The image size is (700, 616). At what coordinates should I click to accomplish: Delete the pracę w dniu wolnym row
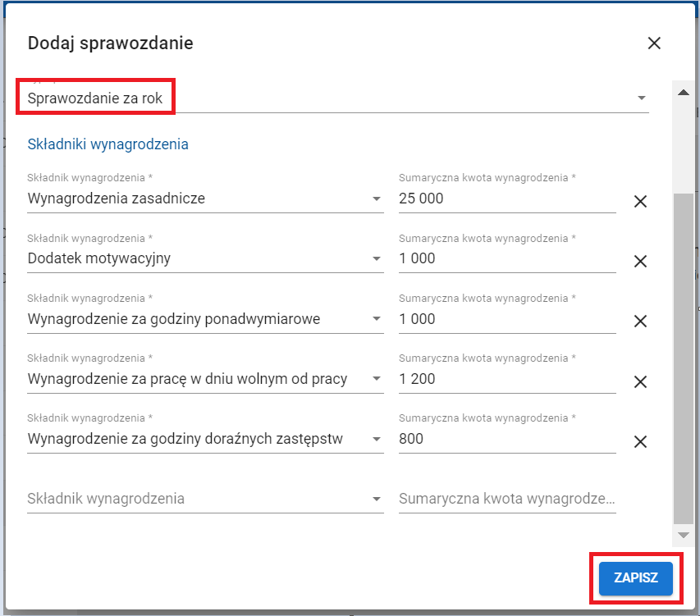pyautogui.click(x=641, y=381)
